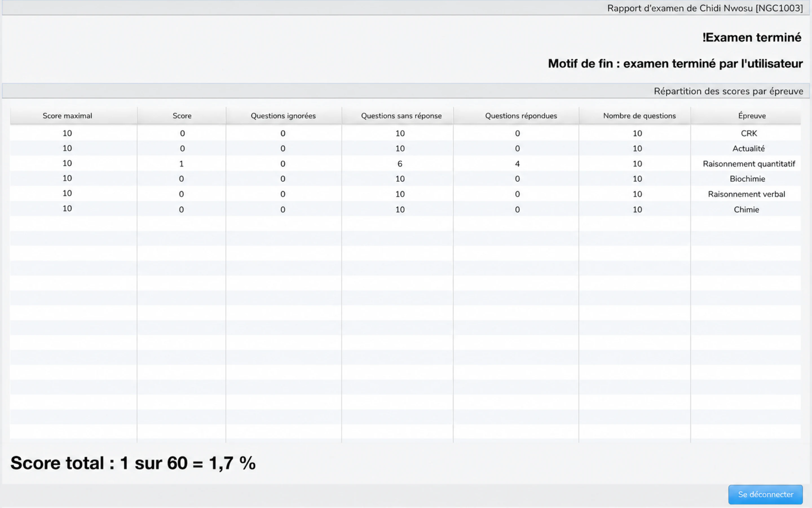Click Chimie's Questions ignorées value 0
Screen dimensions: 812x508
tap(283, 210)
